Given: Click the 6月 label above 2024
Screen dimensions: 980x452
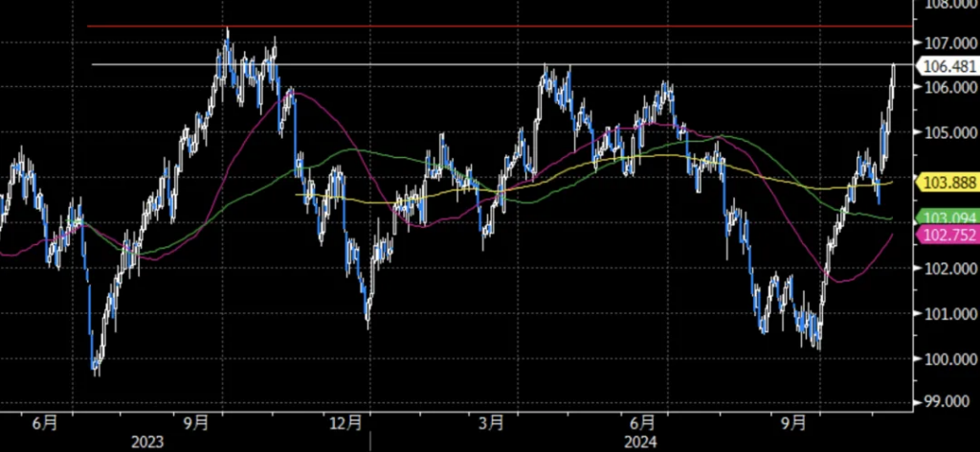Looking at the screenshot, I should click(x=643, y=421).
